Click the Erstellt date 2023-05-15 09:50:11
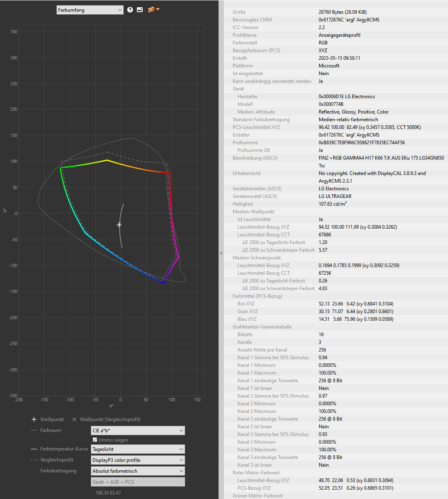448x499 pixels. tap(339, 58)
